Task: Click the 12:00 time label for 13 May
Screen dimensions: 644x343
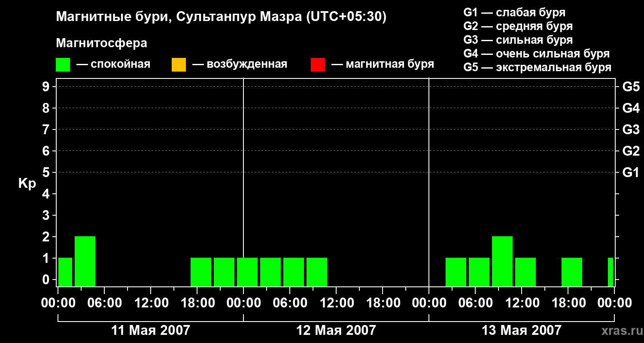Action: pos(522,303)
